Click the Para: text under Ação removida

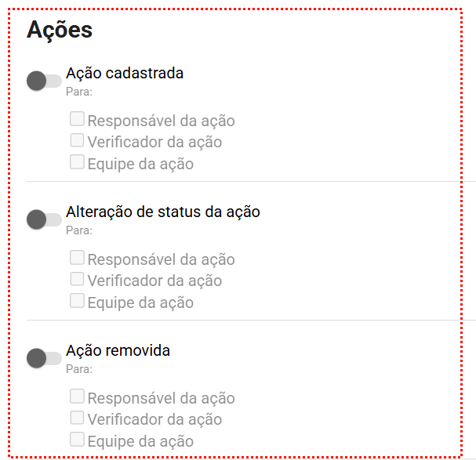coord(79,368)
